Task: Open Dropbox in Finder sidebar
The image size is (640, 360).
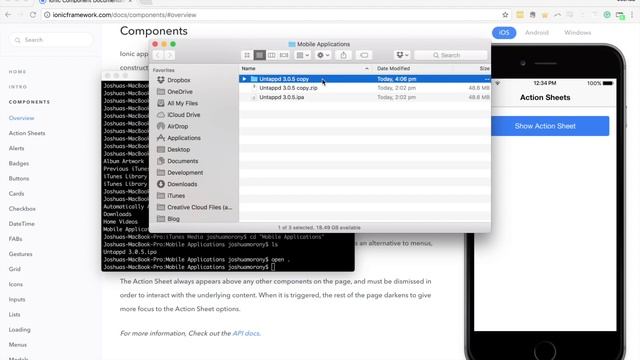Action: (x=178, y=80)
